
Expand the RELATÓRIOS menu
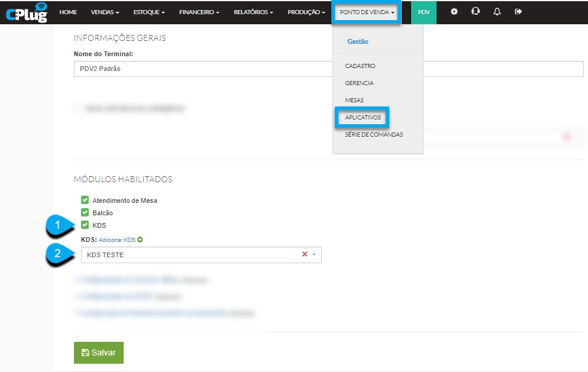pyautogui.click(x=254, y=12)
